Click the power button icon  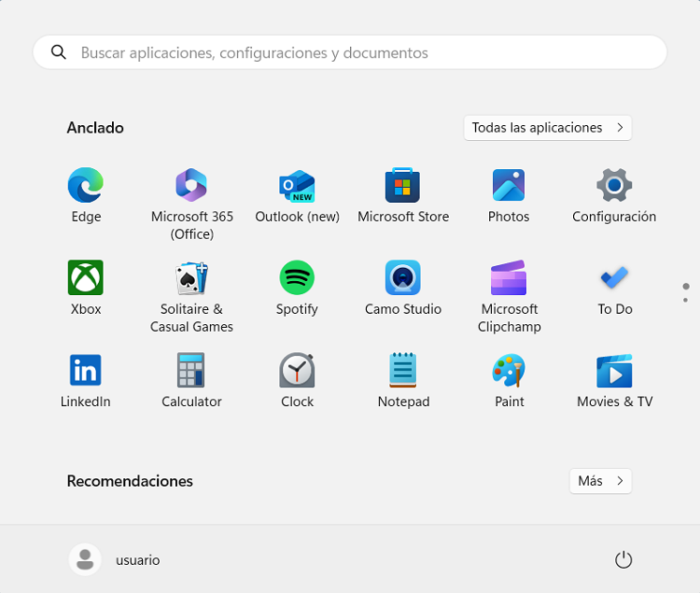click(x=623, y=559)
